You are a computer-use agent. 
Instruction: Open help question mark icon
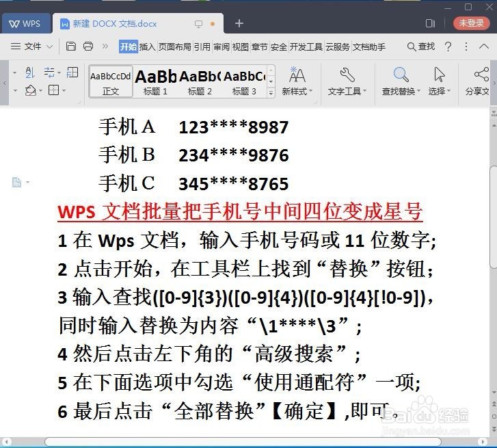pos(448,47)
